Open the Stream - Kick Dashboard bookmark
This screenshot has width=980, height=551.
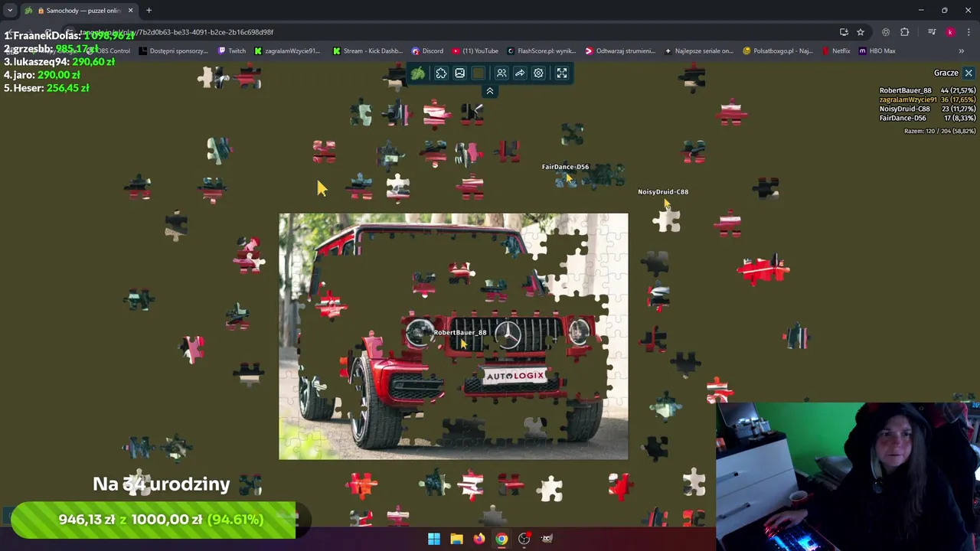coord(367,51)
